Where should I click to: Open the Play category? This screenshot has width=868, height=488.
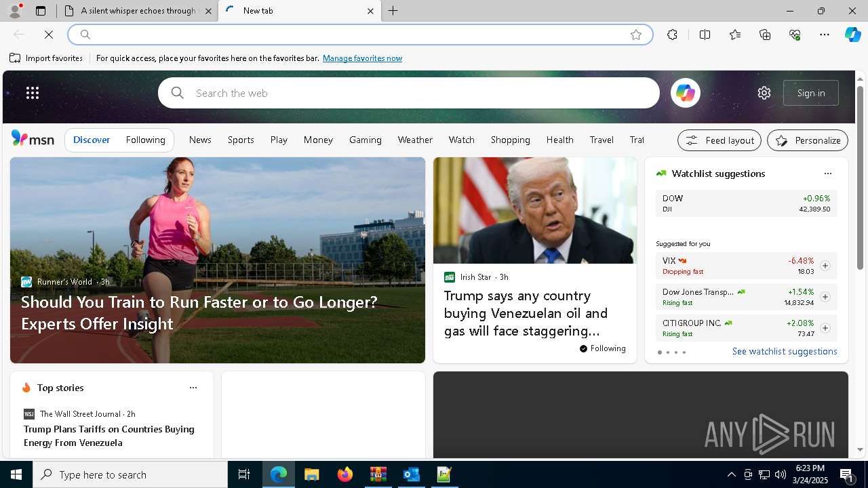279,140
